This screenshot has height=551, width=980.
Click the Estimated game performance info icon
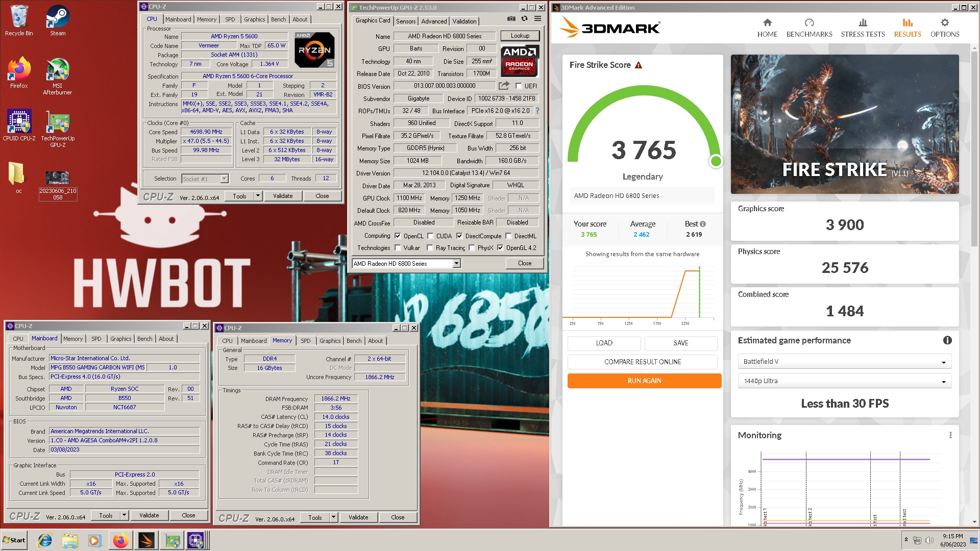(x=947, y=340)
